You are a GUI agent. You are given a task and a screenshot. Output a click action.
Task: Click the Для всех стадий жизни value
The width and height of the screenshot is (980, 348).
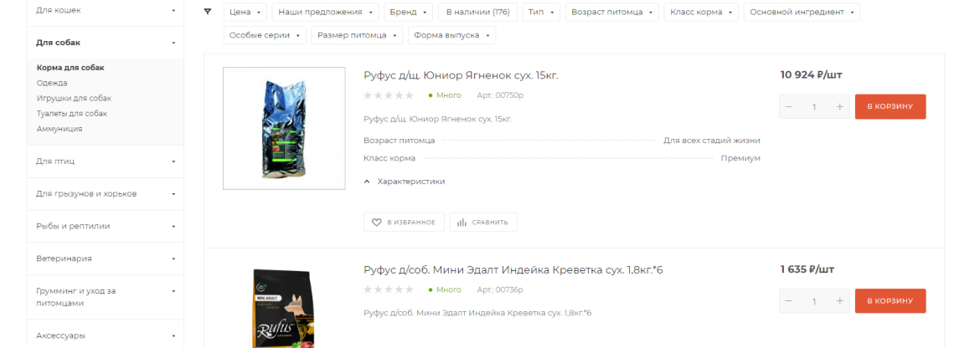[x=712, y=141]
